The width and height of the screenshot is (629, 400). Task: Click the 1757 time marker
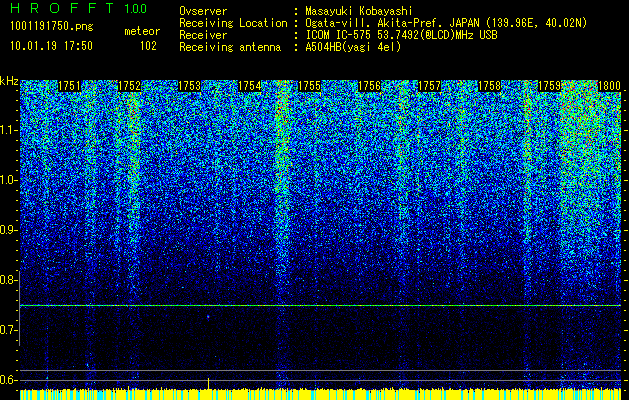tap(430, 86)
